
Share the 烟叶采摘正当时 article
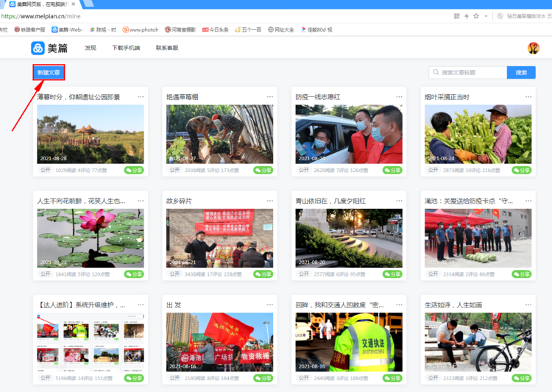(x=522, y=170)
